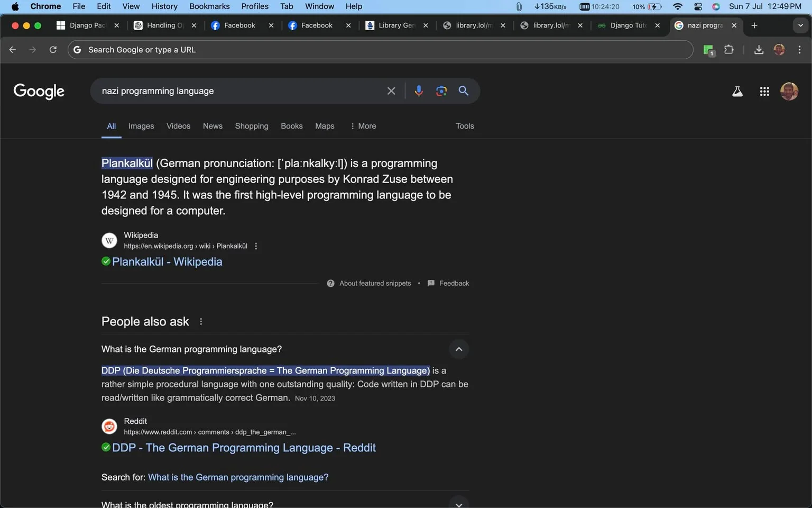Go back with the browser back arrow
This screenshot has width=812, height=508.
[13, 50]
